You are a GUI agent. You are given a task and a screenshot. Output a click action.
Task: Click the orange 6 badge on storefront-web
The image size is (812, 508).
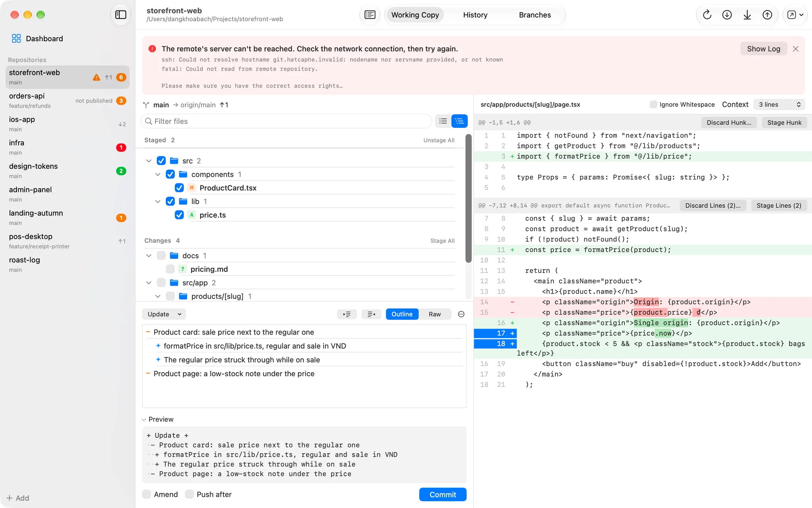coord(121,77)
